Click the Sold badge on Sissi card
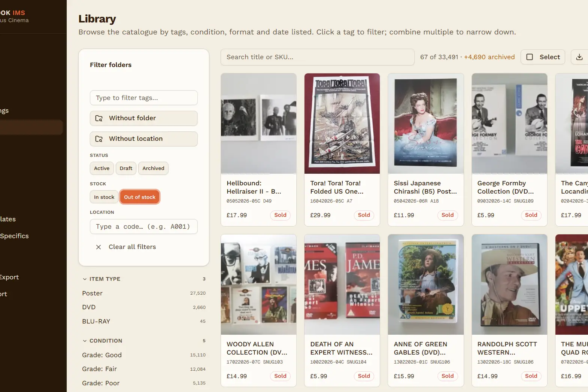The image size is (588, 392). click(447, 215)
